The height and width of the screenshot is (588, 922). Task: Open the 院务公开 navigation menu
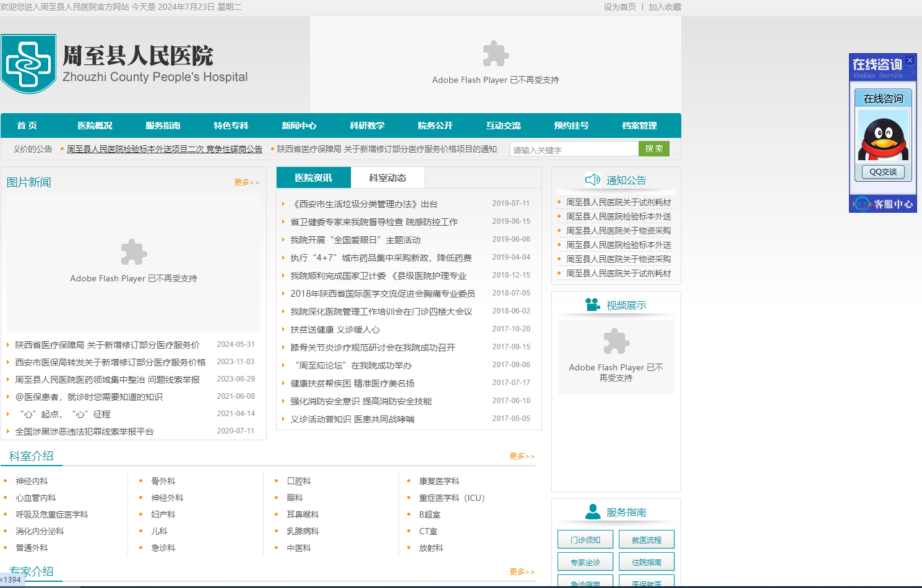436,126
